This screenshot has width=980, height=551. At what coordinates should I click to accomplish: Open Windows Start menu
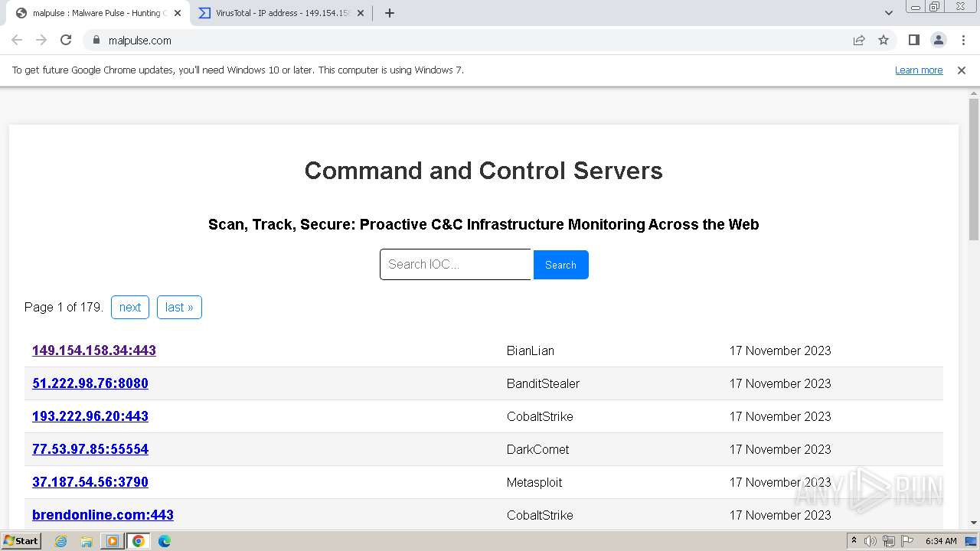[21, 541]
